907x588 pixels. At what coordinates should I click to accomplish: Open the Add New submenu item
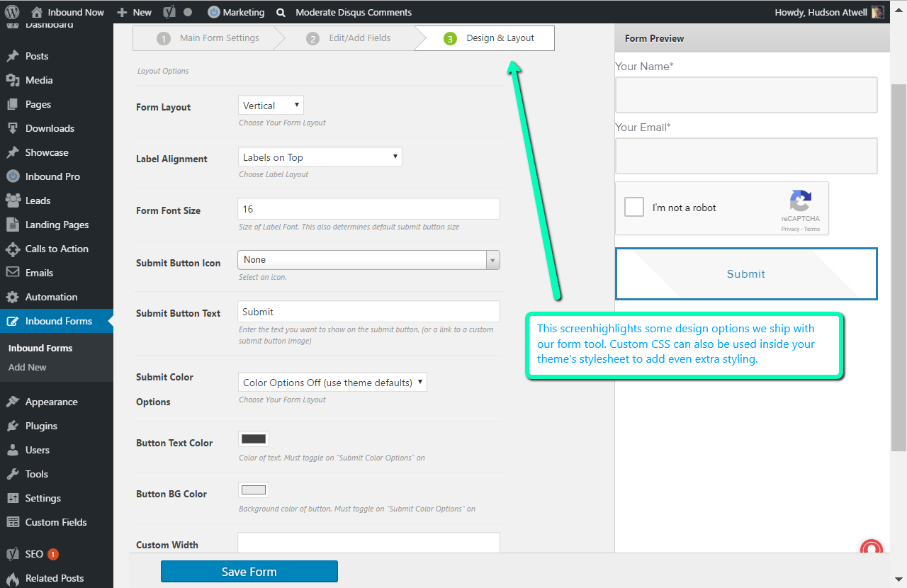click(28, 367)
